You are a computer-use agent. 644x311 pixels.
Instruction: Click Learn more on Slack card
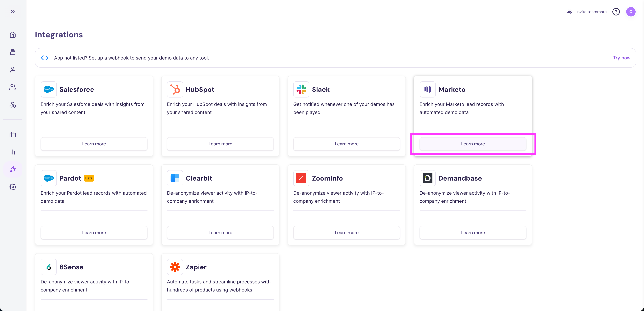[x=347, y=144]
